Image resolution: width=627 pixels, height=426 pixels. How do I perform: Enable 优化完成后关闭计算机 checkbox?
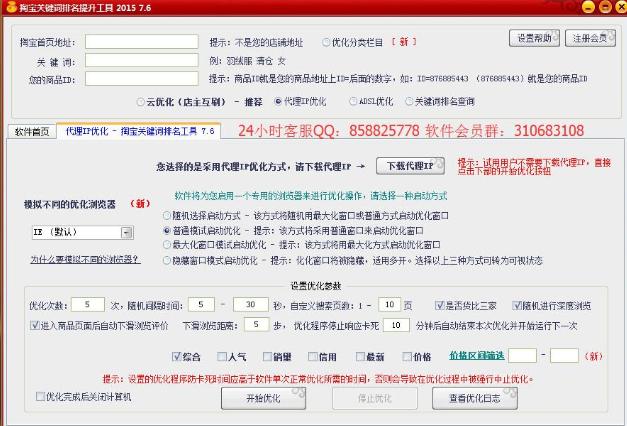click(40, 396)
